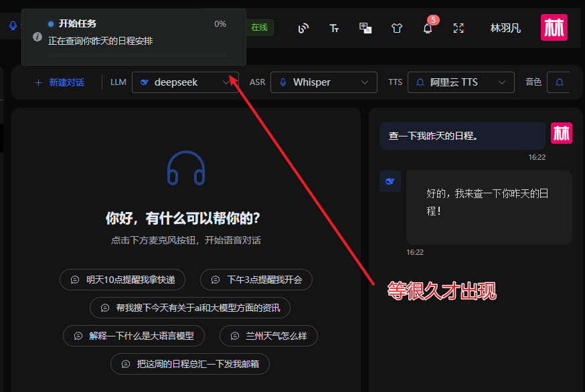Click the assistant reply 好的，我来查一下你昨天的日程！

click(489, 207)
